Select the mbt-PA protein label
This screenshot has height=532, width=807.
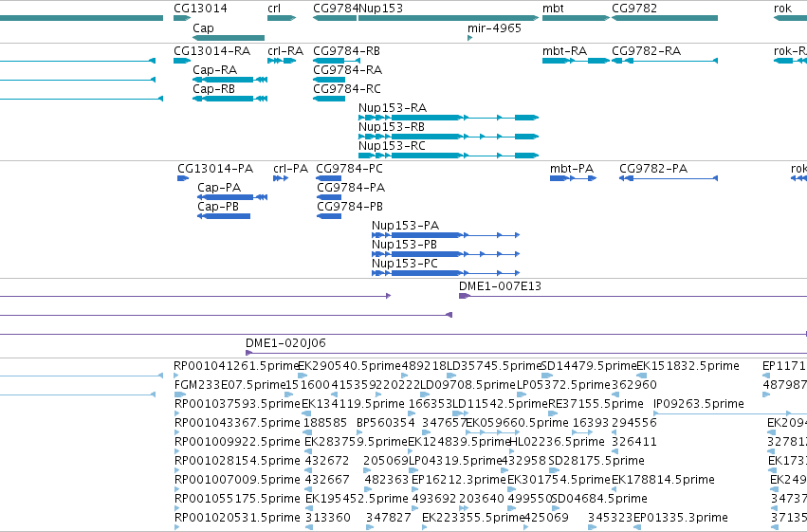tap(571, 169)
